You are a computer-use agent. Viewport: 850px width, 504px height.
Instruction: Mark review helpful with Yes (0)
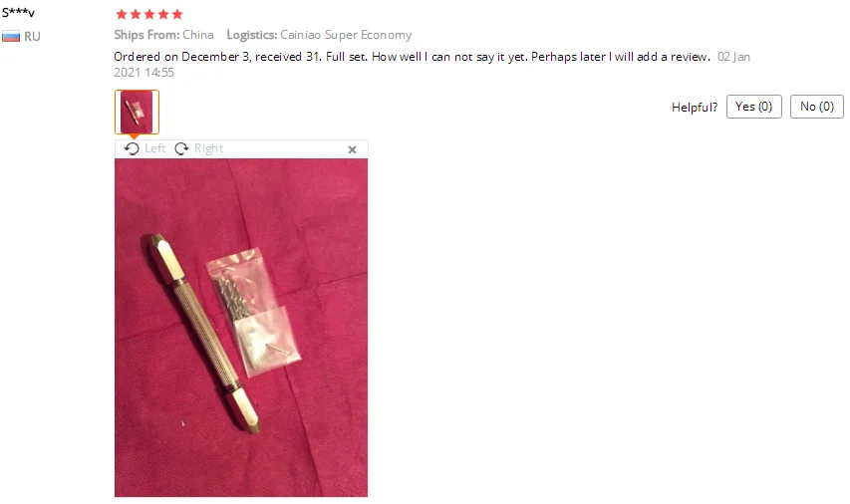tap(753, 107)
